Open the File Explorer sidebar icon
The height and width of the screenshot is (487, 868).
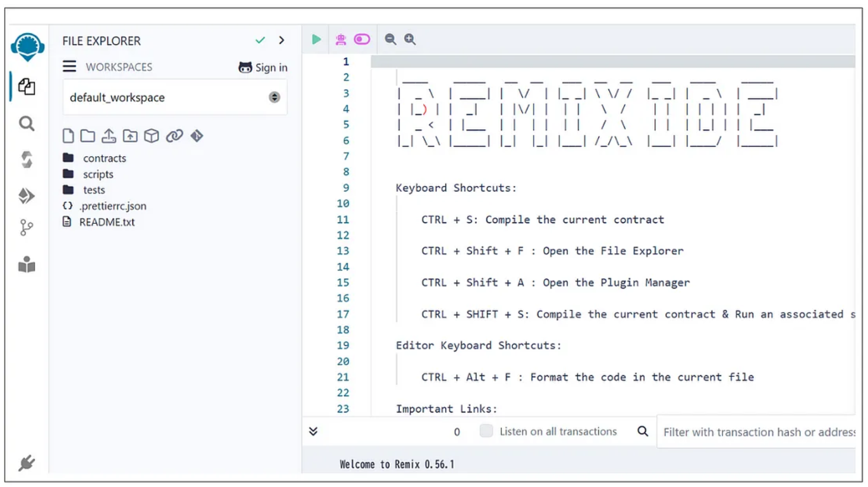pos(26,86)
